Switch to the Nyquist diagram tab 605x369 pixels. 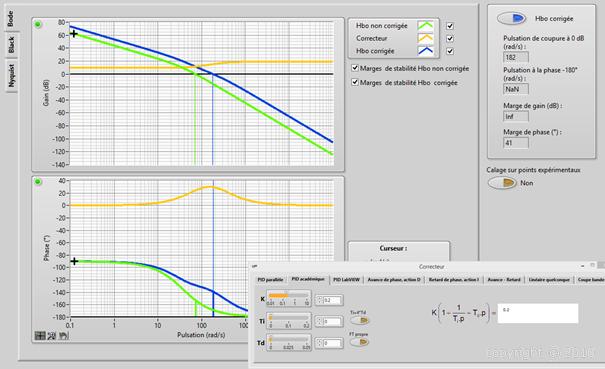point(11,76)
